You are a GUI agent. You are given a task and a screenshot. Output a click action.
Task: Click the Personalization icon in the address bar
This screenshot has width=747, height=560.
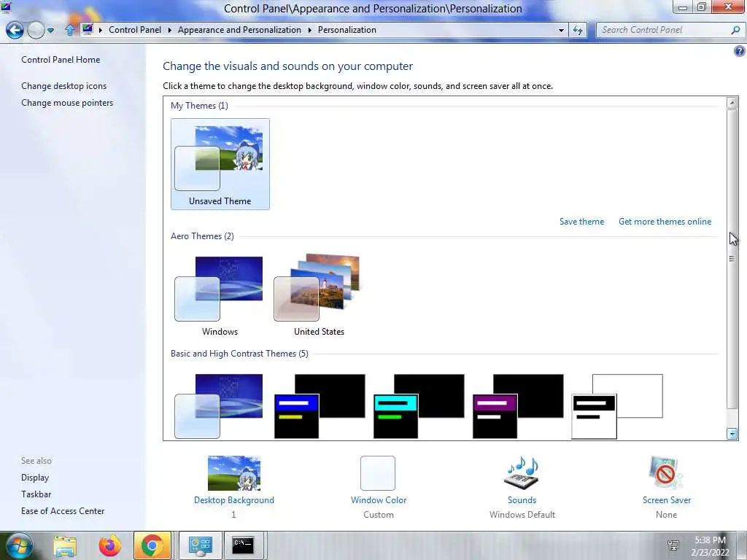pos(88,29)
